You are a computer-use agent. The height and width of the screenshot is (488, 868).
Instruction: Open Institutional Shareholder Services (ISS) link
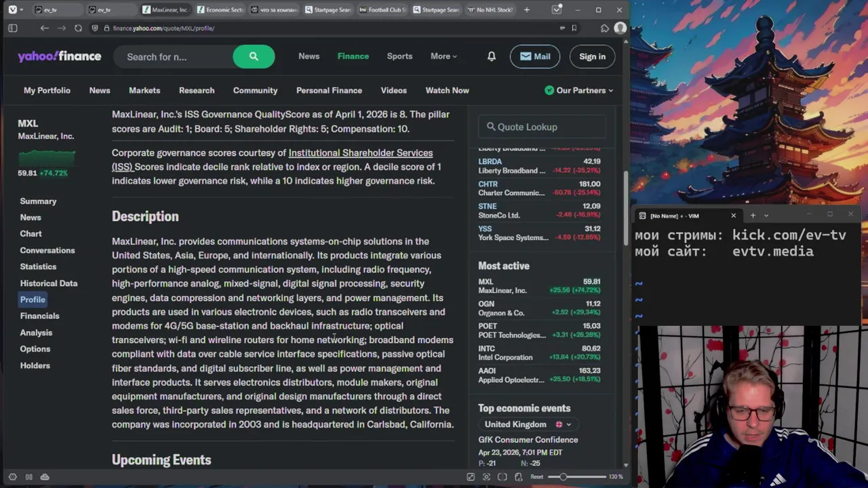pyautogui.click(x=273, y=159)
